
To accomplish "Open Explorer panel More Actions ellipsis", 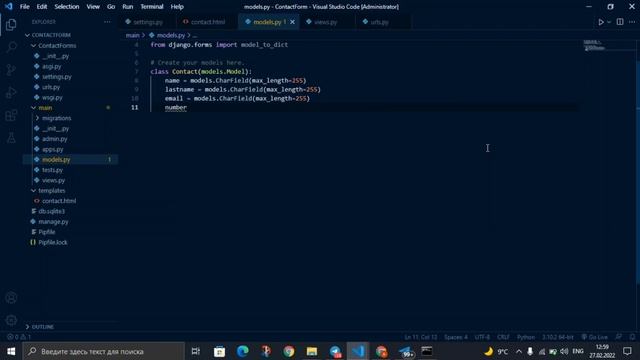I will point(107,22).
